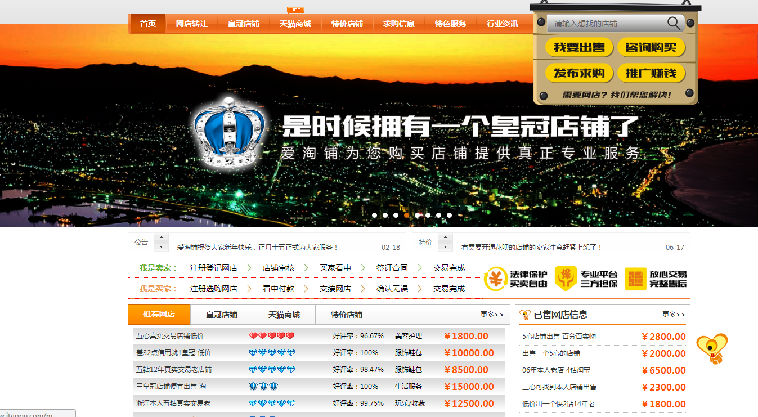Open the 行业资讯 navigation item

pos(502,23)
